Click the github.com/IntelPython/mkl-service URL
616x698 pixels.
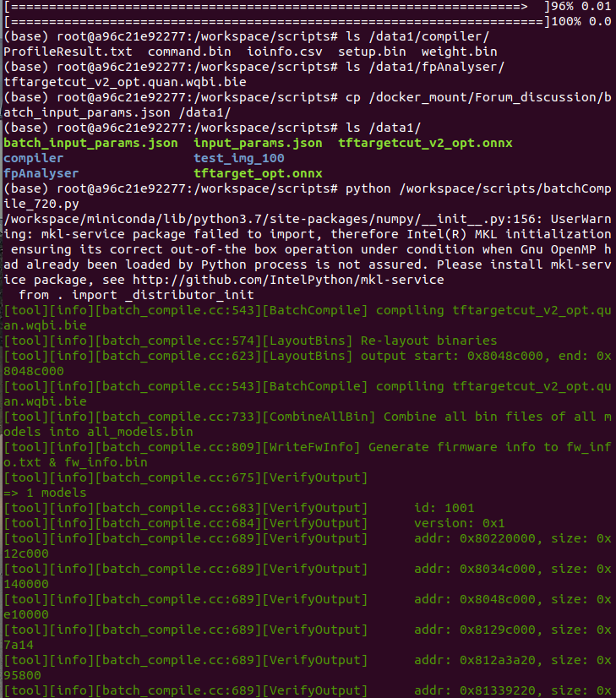(x=288, y=280)
